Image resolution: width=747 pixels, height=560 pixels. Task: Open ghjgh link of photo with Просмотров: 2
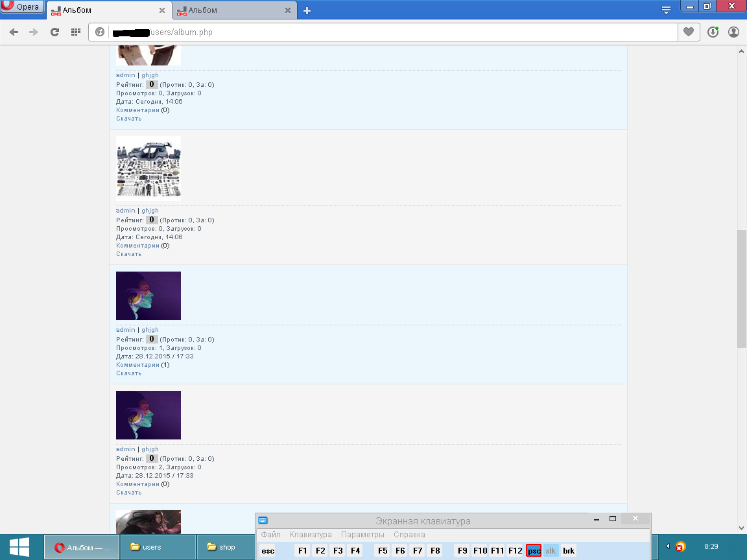point(150,449)
